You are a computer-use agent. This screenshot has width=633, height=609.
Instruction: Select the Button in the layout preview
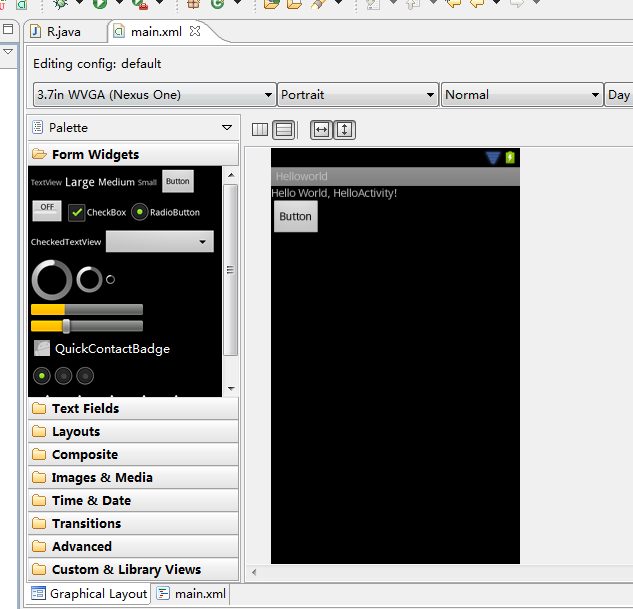click(296, 216)
